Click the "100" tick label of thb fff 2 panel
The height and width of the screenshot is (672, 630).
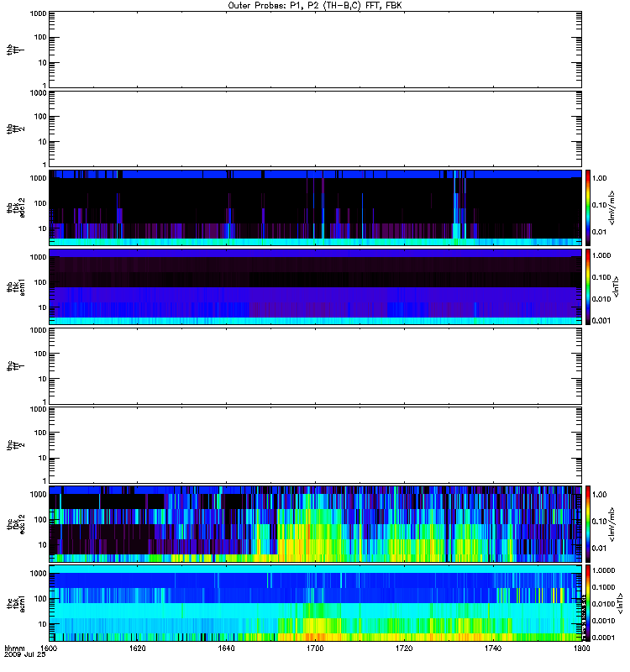pos(40,117)
